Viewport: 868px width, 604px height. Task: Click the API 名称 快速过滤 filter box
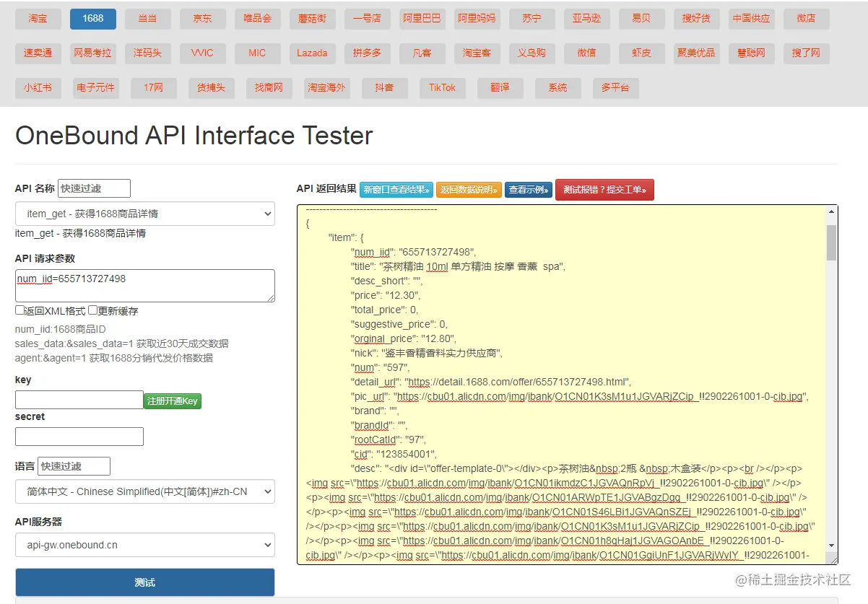(94, 188)
